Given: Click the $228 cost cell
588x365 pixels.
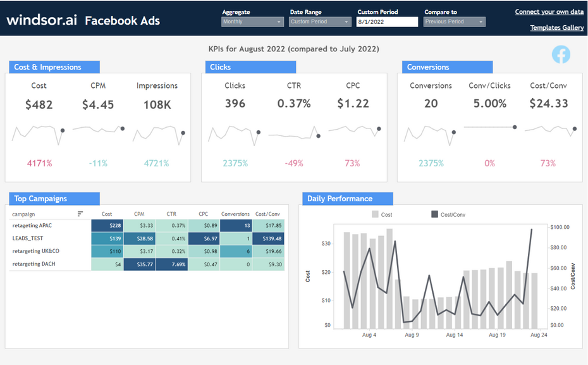Looking at the screenshot, I should [x=107, y=225].
